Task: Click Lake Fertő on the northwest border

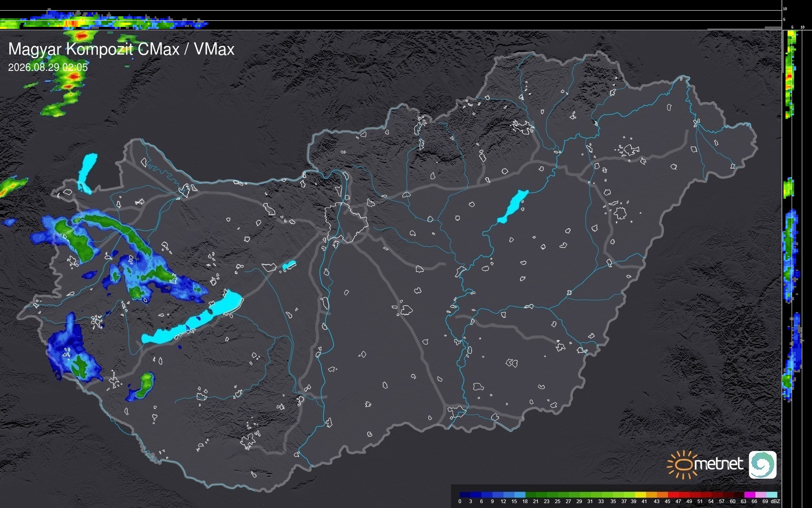Action: tap(87, 173)
